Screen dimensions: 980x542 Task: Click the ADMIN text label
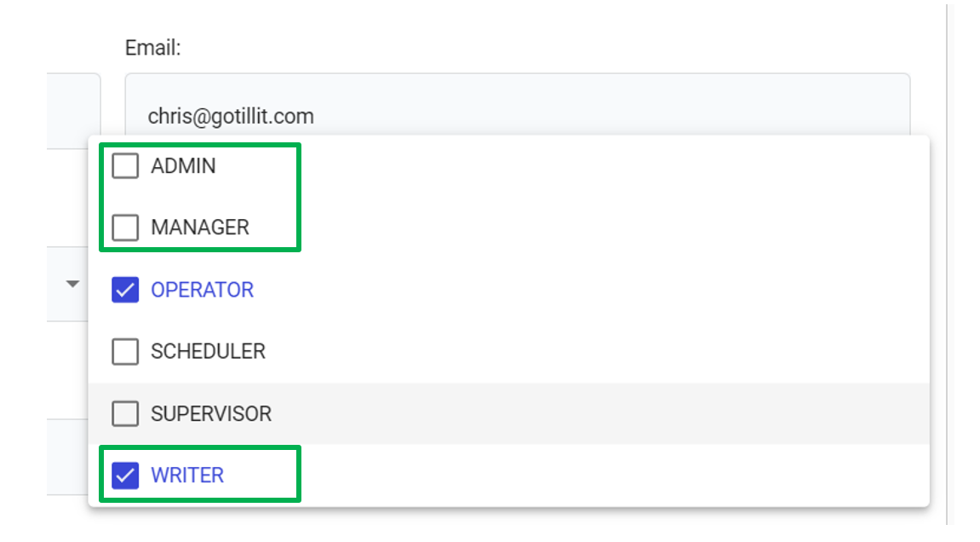(183, 166)
